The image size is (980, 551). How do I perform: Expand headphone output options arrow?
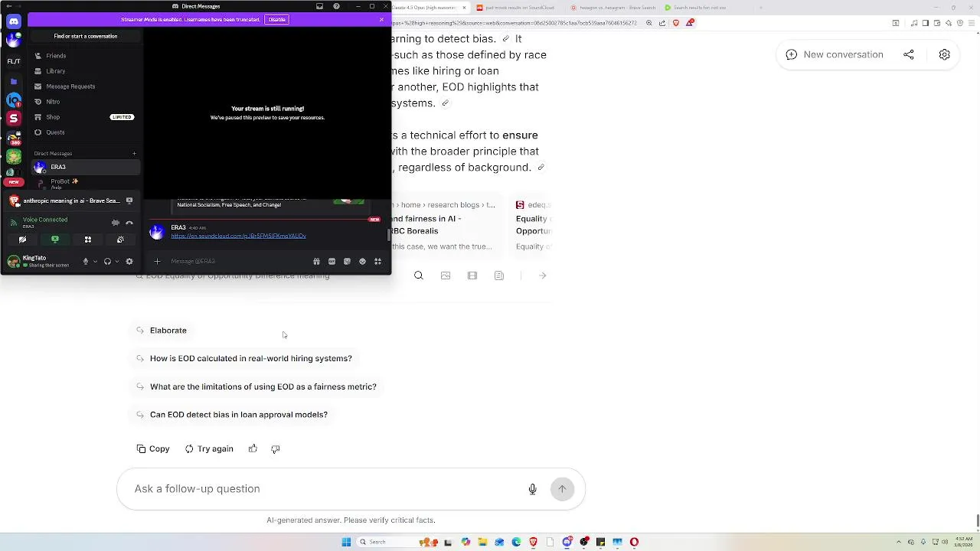click(116, 261)
